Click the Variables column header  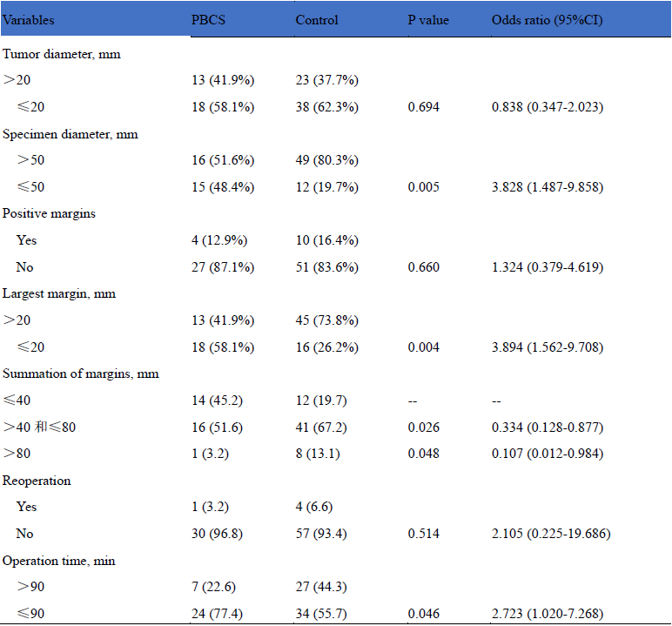(30, 19)
